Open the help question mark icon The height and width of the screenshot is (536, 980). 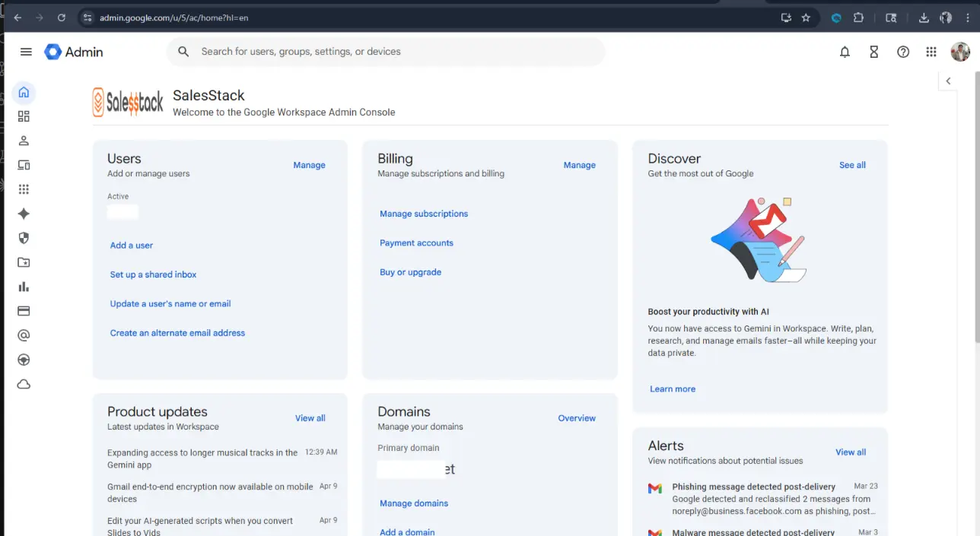click(903, 52)
